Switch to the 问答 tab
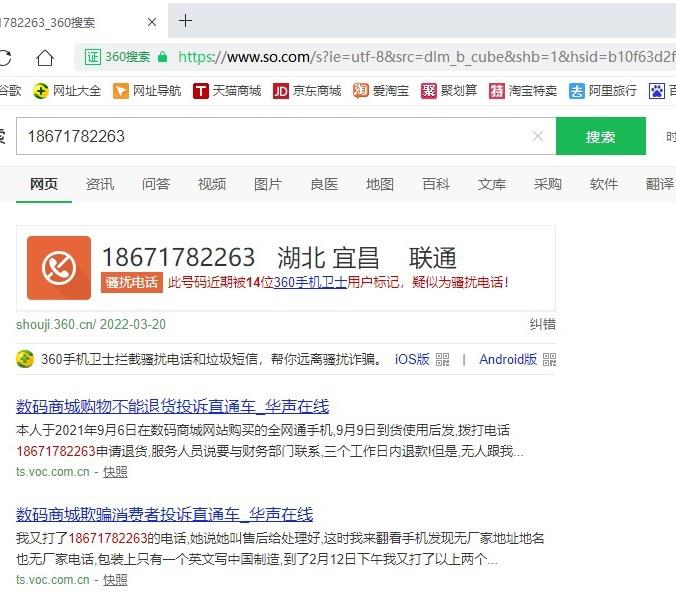Viewport: 676px width, 610px height. [156, 184]
